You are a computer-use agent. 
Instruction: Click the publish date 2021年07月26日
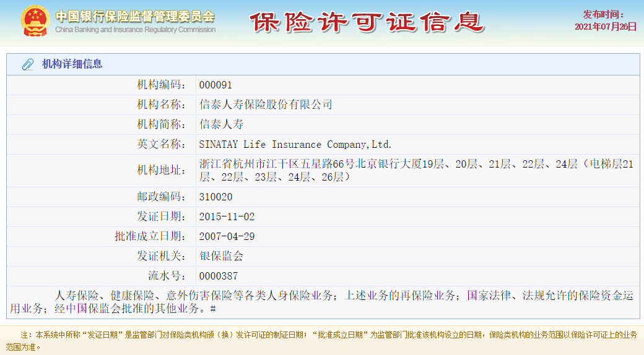point(606,27)
